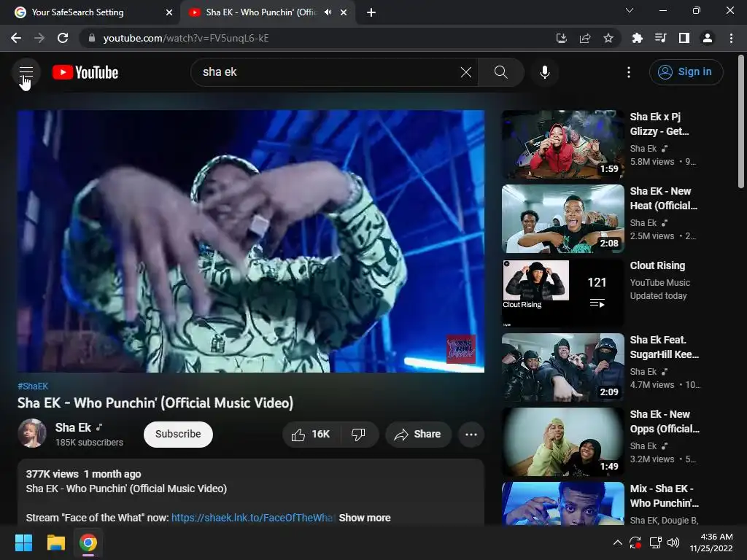Click the address bar URL
The image size is (747, 560).
click(x=186, y=38)
